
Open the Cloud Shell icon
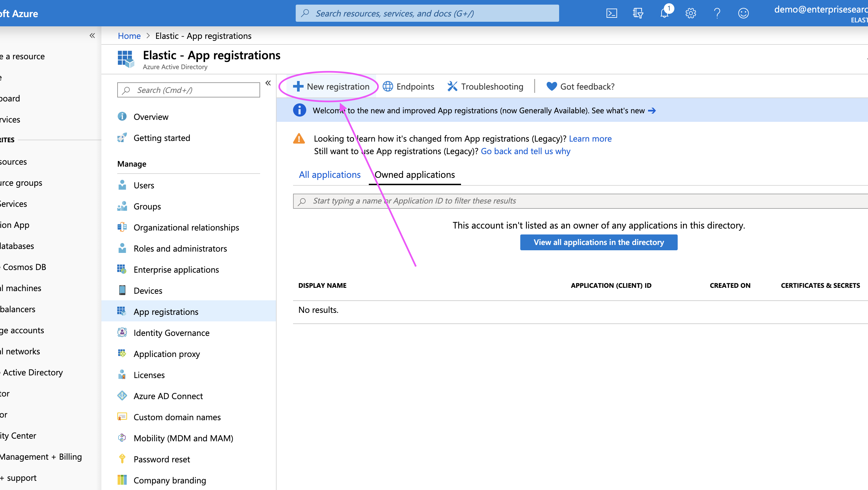(x=611, y=13)
